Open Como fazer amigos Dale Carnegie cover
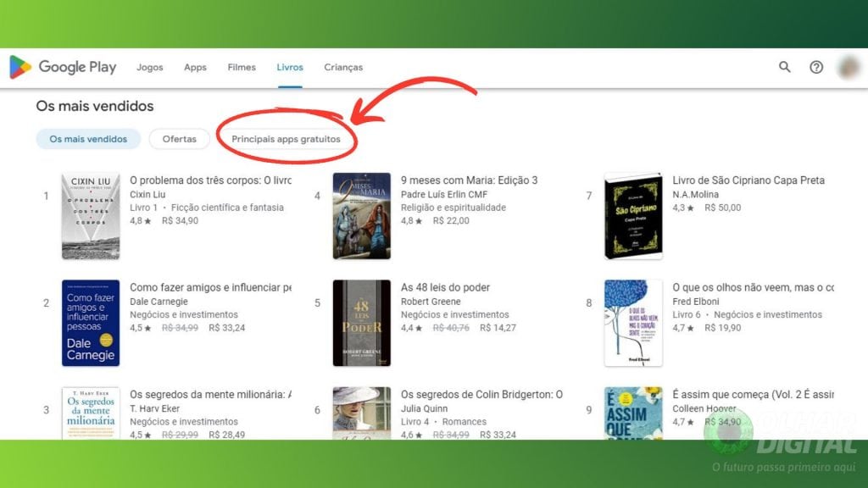 coord(91,323)
